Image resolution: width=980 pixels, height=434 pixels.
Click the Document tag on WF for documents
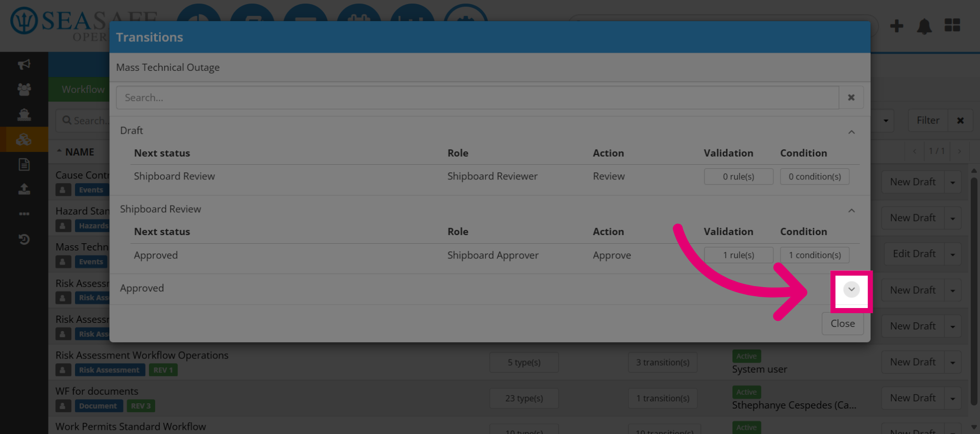coord(98,406)
